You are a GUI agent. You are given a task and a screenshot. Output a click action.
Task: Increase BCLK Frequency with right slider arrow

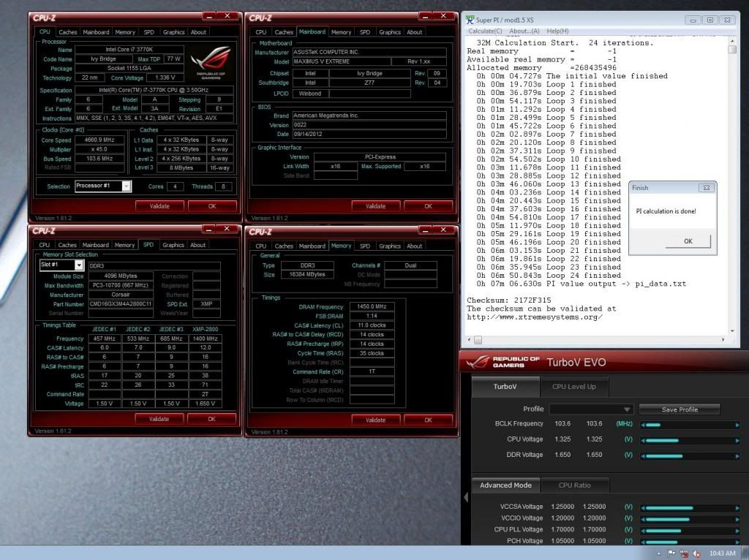(737, 425)
